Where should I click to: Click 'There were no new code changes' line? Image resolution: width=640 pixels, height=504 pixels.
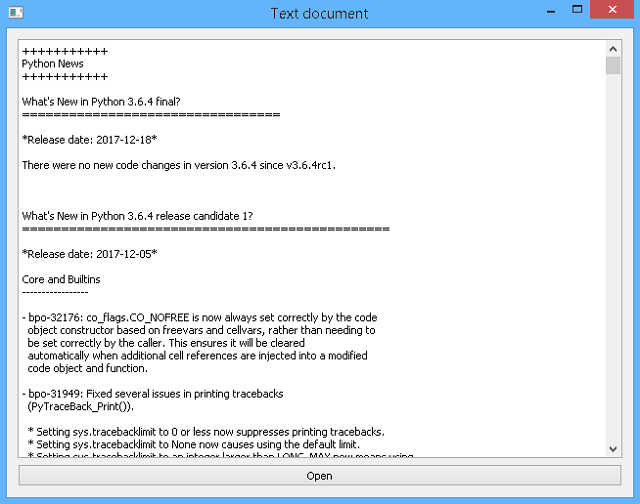(x=179, y=165)
